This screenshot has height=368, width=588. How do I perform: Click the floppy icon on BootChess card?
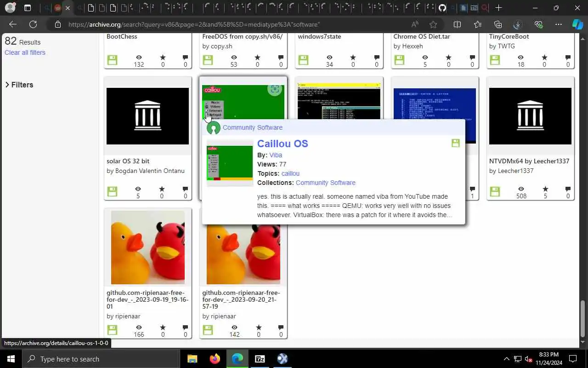pyautogui.click(x=112, y=60)
